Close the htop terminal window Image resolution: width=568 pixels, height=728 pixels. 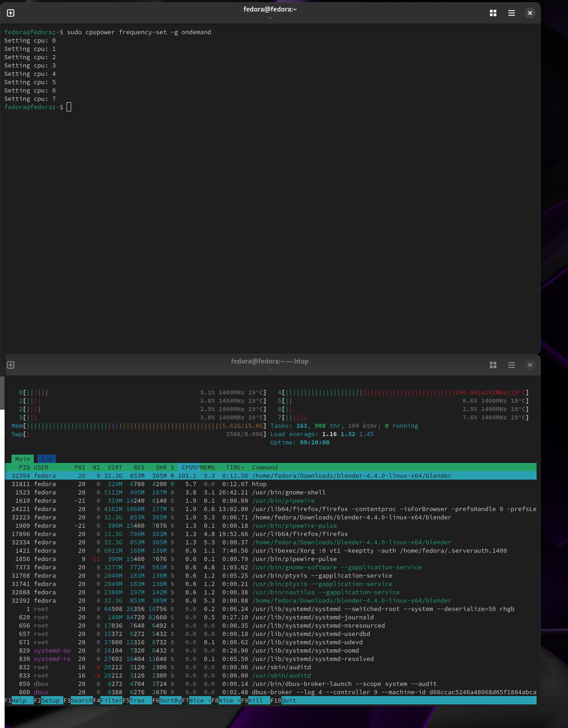coord(530,365)
